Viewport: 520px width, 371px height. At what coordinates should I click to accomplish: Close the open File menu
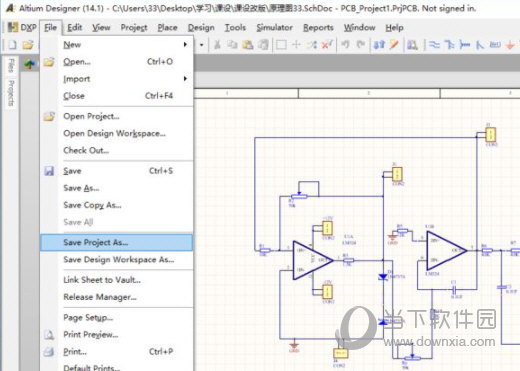click(50, 27)
